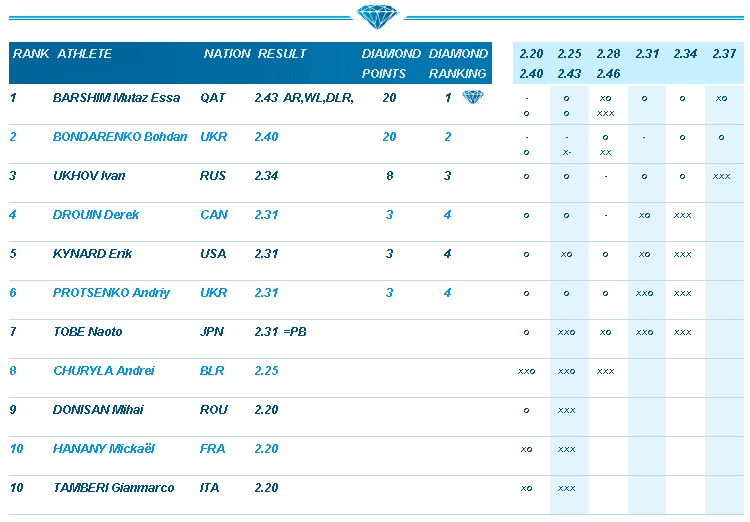Viewport: 750px width, 522px height.
Task: Click the DIAMOND RANKING column header
Action: coord(458,63)
